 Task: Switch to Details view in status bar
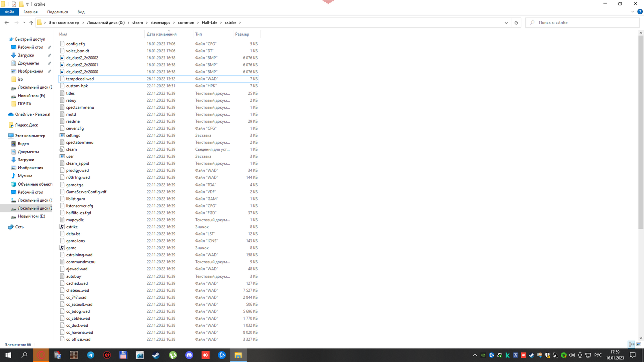[631, 344]
